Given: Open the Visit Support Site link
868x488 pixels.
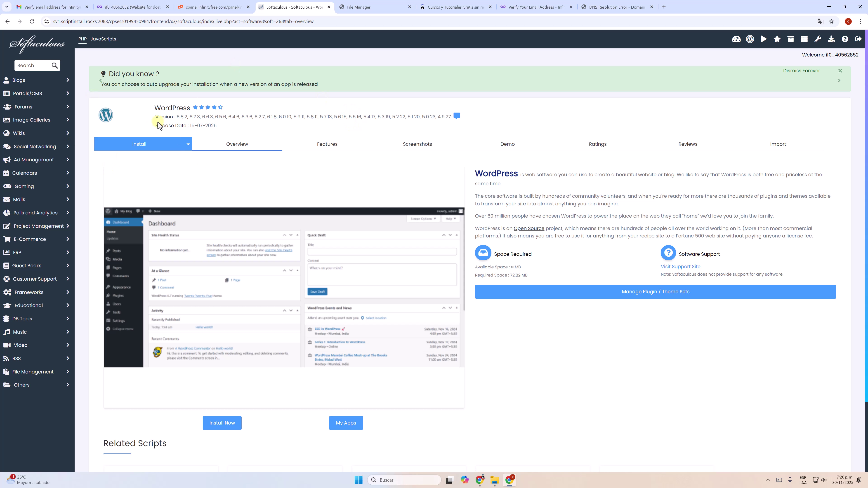Looking at the screenshot, I should [x=680, y=266].
